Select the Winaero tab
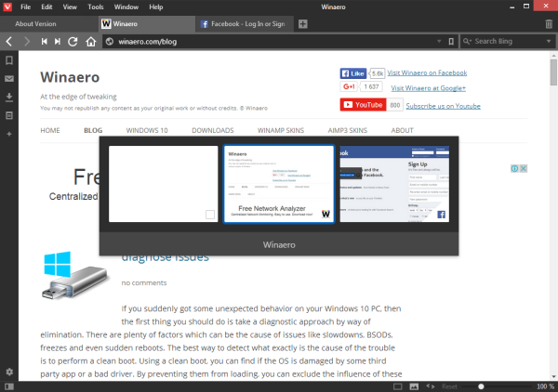The height and width of the screenshot is (392, 558). click(146, 24)
